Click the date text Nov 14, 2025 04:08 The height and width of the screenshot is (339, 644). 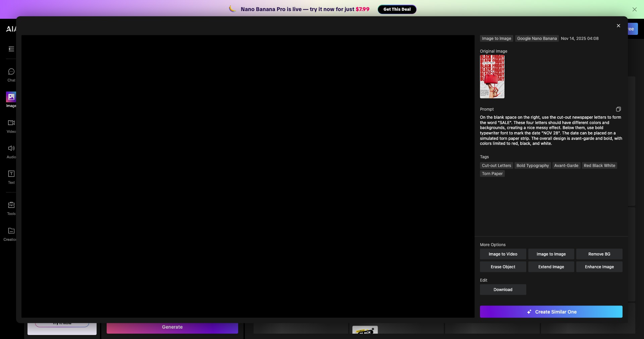(x=580, y=39)
